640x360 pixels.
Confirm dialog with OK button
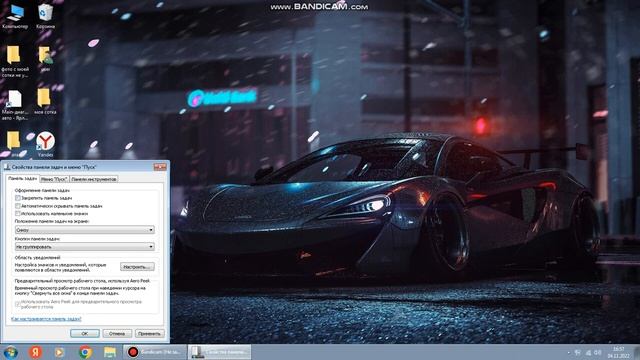84,333
